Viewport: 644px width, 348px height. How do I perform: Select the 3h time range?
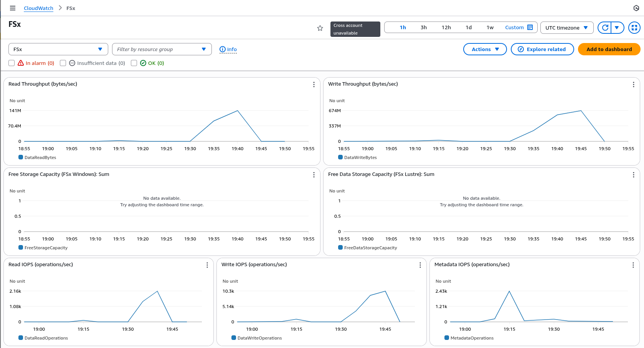pos(424,27)
